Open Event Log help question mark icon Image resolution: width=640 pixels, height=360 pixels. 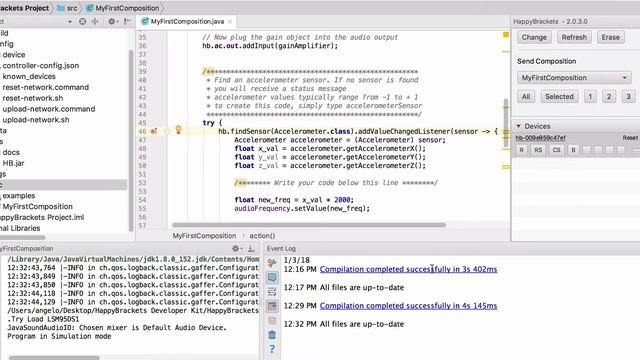point(272,349)
